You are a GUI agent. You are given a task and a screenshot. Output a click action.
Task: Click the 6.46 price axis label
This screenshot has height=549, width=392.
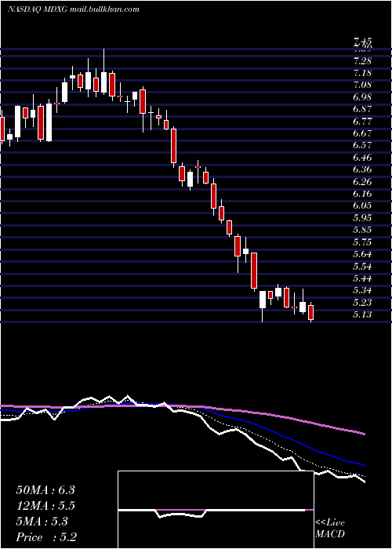pos(362,158)
